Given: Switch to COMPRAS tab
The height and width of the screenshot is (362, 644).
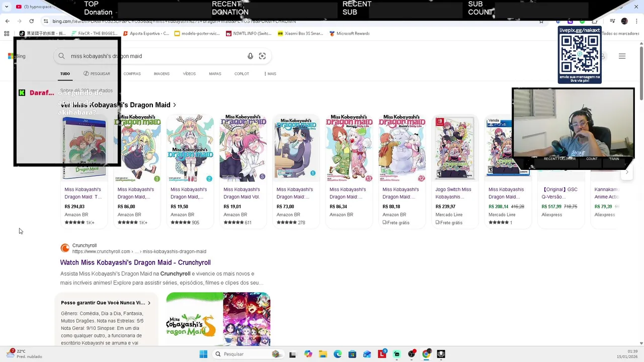Looking at the screenshot, I should tap(132, 74).
